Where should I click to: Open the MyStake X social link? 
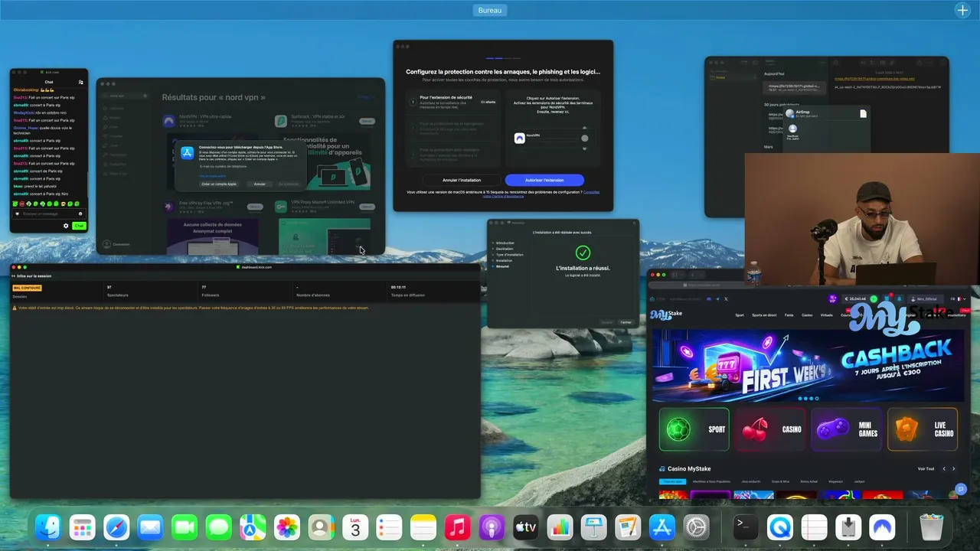tap(726, 298)
